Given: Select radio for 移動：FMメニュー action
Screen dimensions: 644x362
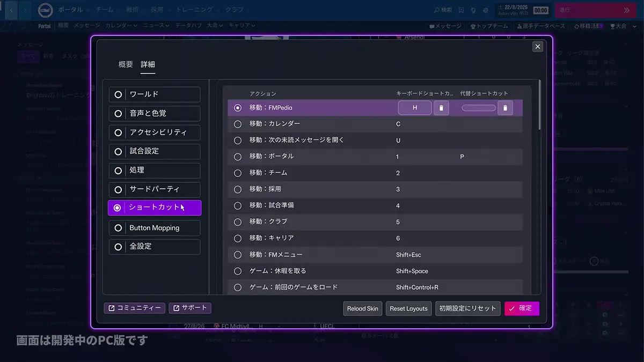Looking at the screenshot, I should tap(238, 255).
